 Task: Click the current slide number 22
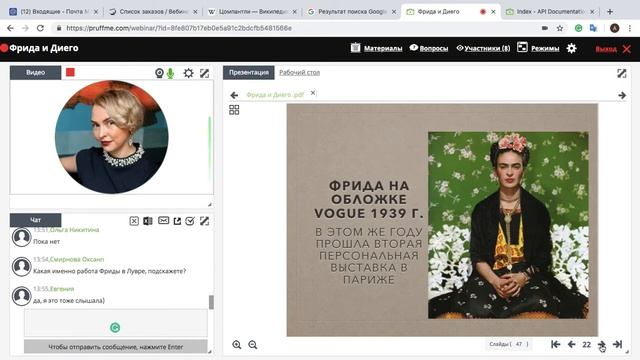click(587, 345)
